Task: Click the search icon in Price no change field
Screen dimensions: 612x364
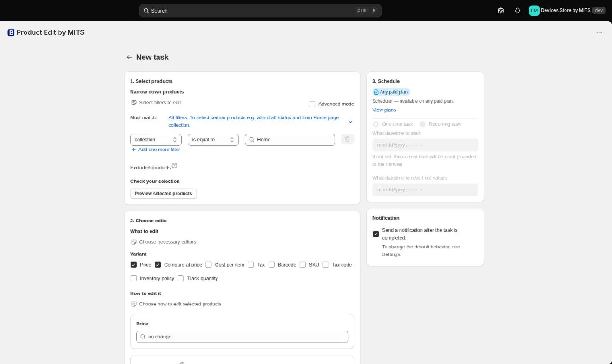Action: click(143, 337)
